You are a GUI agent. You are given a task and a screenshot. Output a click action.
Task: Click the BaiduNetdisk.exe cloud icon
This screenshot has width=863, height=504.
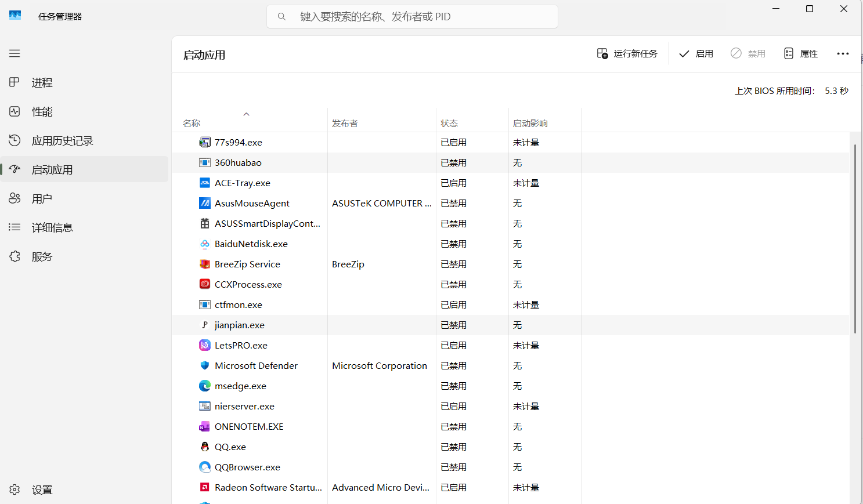pyautogui.click(x=205, y=244)
